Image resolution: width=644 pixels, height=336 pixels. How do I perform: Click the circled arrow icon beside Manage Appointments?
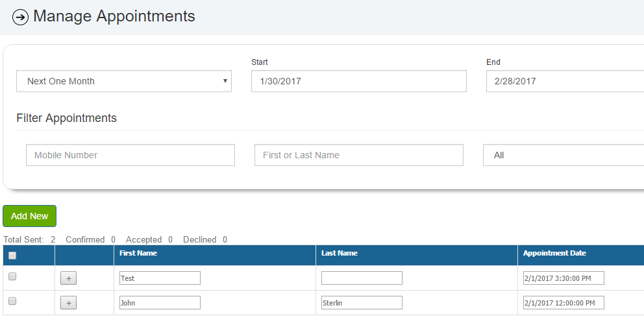[x=20, y=18]
